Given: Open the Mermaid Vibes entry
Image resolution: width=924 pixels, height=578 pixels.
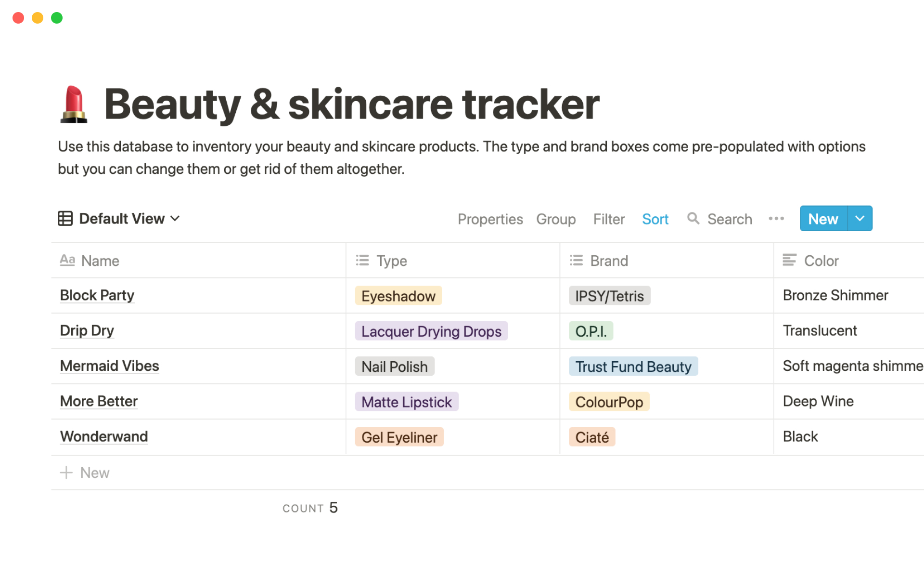Looking at the screenshot, I should pyautogui.click(x=109, y=366).
